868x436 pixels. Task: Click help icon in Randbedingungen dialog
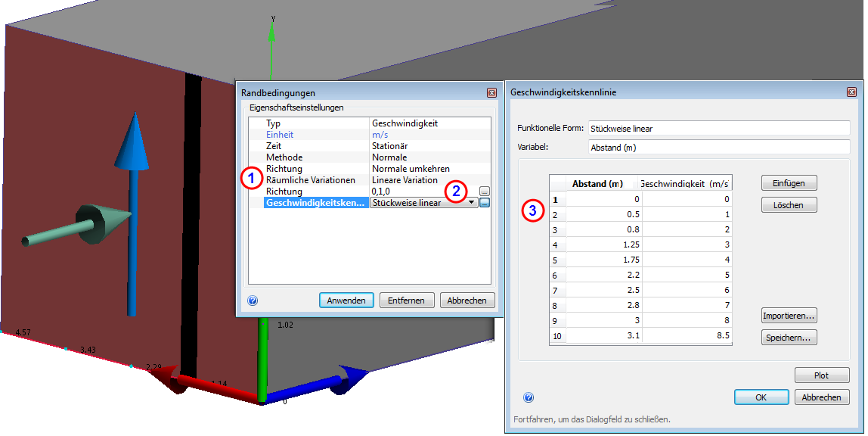(x=253, y=301)
